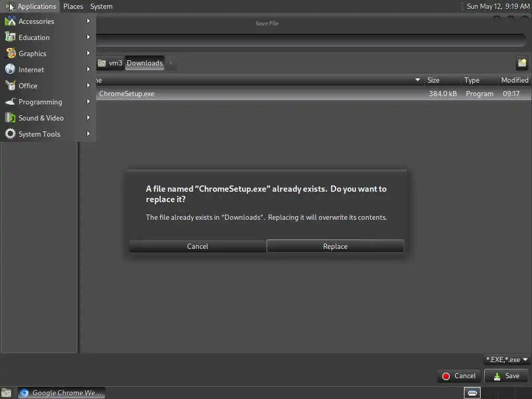Sort files by the Modified column header

pyautogui.click(x=515, y=80)
